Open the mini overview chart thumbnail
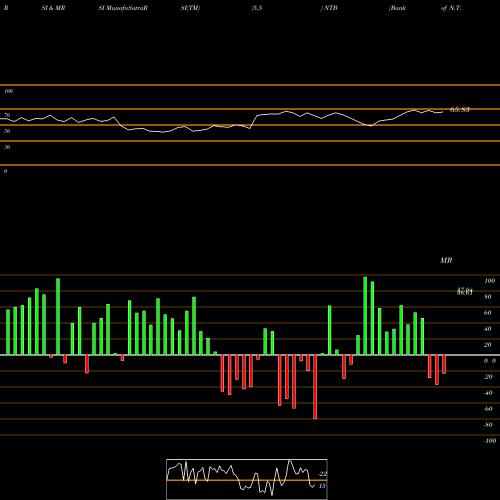The width and height of the screenshot is (500, 500). 247,479
